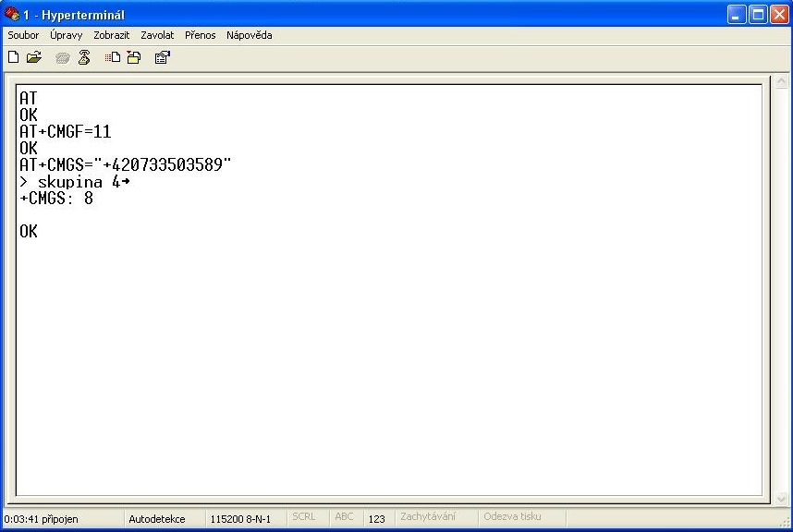Minimize the Hyperterminál window
Screen dimensions: 793x532
737,15
